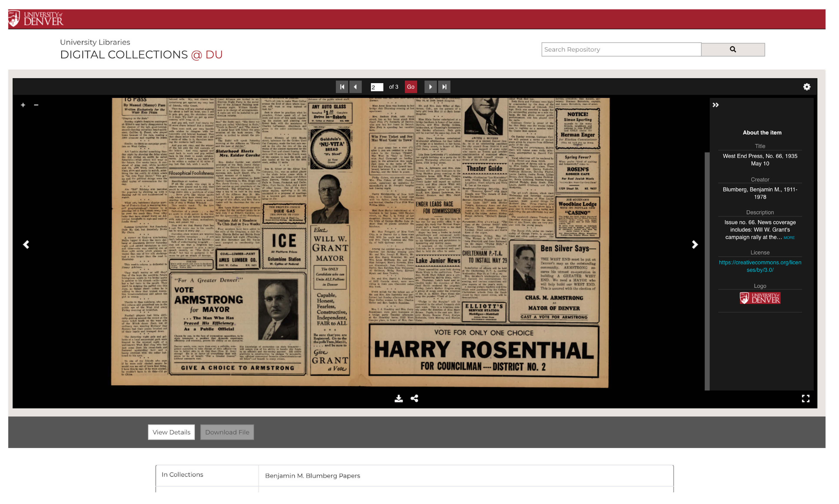Download the current image icon
Image resolution: width=839 pixels, height=504 pixels.
(398, 398)
